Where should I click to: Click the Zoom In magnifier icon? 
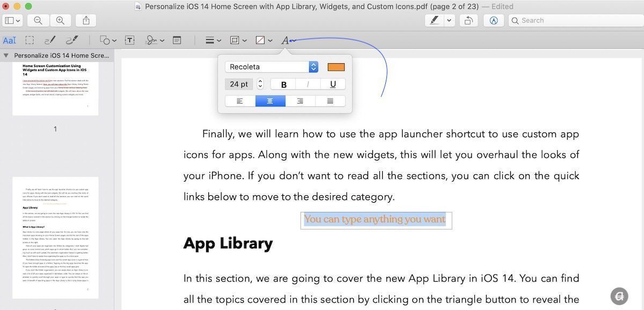[60, 20]
